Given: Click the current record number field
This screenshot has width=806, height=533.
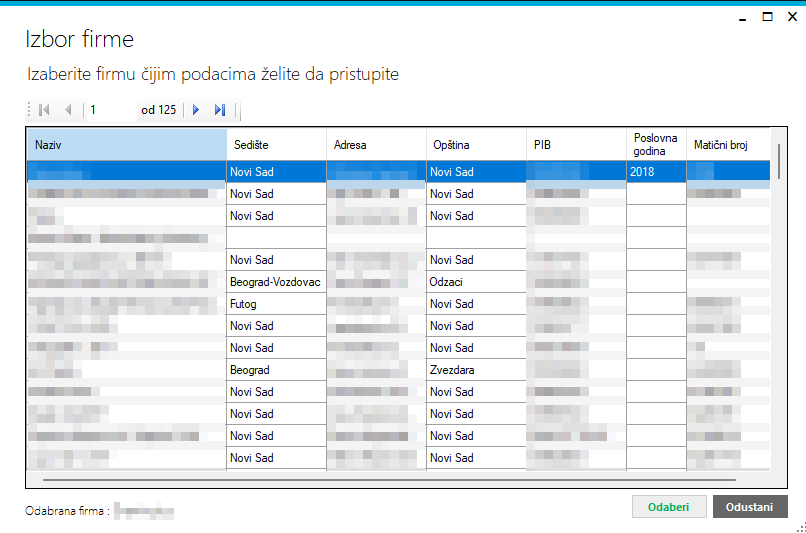Looking at the screenshot, I should point(112,109).
